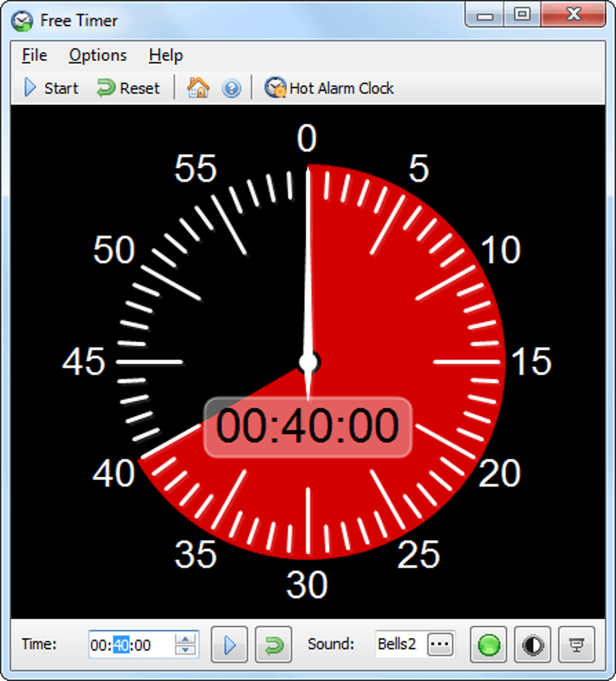
Task: Open the home page house icon
Action: [x=198, y=88]
